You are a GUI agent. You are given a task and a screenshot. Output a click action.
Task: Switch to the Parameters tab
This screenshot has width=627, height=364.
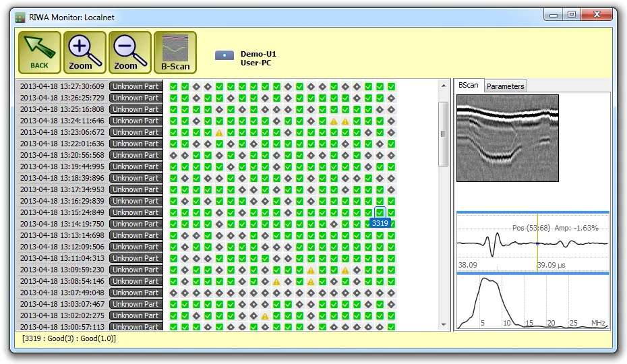pyautogui.click(x=505, y=86)
